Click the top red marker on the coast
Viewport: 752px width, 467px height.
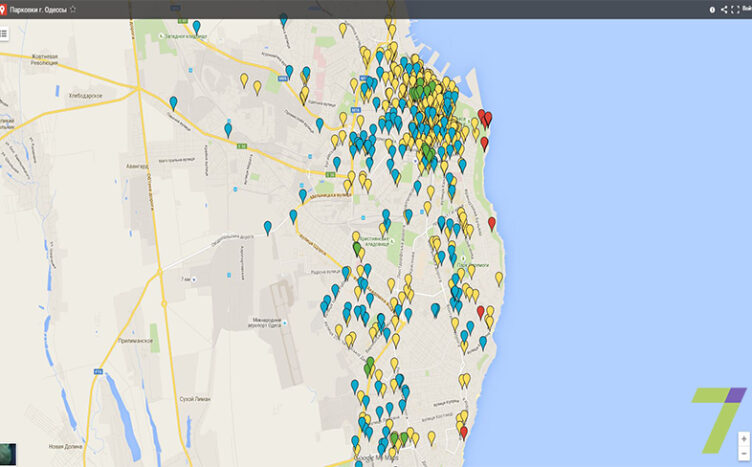(483, 116)
